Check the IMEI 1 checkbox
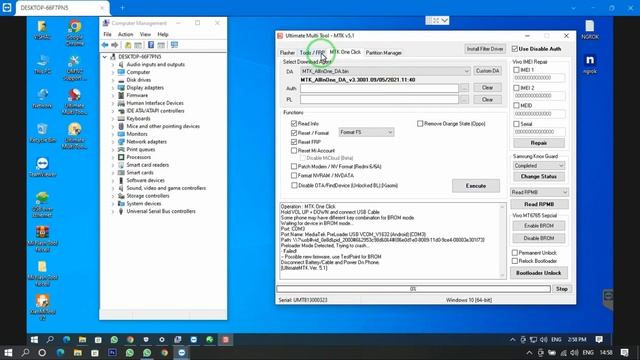640x360 pixels. [516, 70]
